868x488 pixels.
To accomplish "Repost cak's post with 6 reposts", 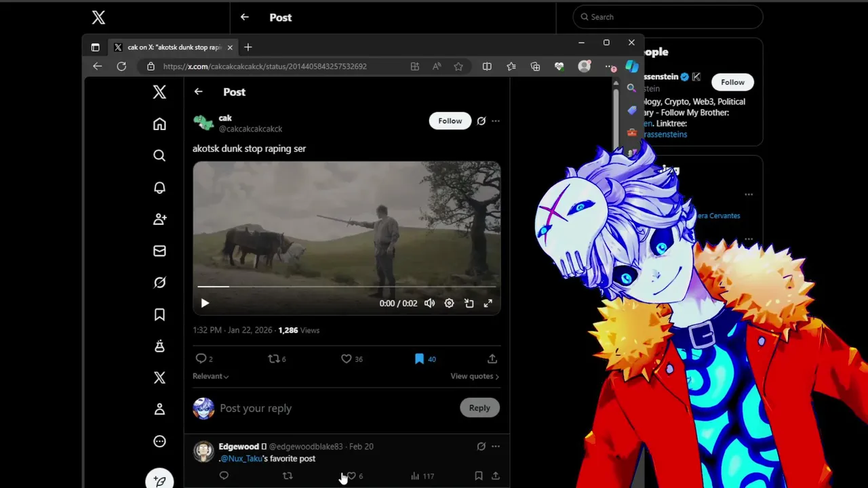I will point(274,359).
